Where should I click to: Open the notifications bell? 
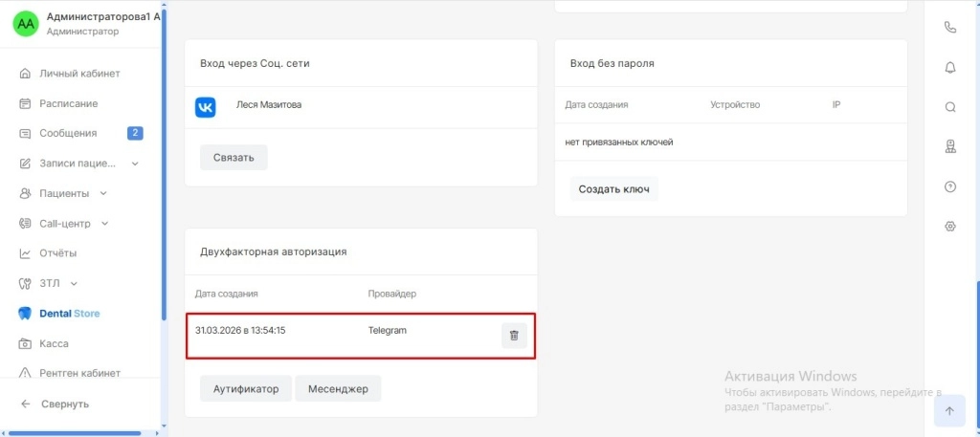pyautogui.click(x=950, y=67)
